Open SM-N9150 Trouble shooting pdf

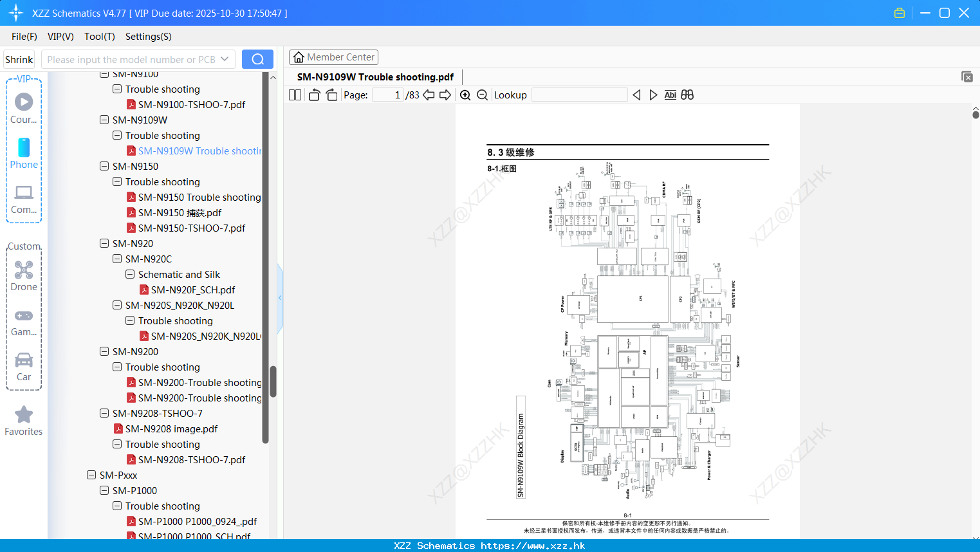pyautogui.click(x=199, y=197)
